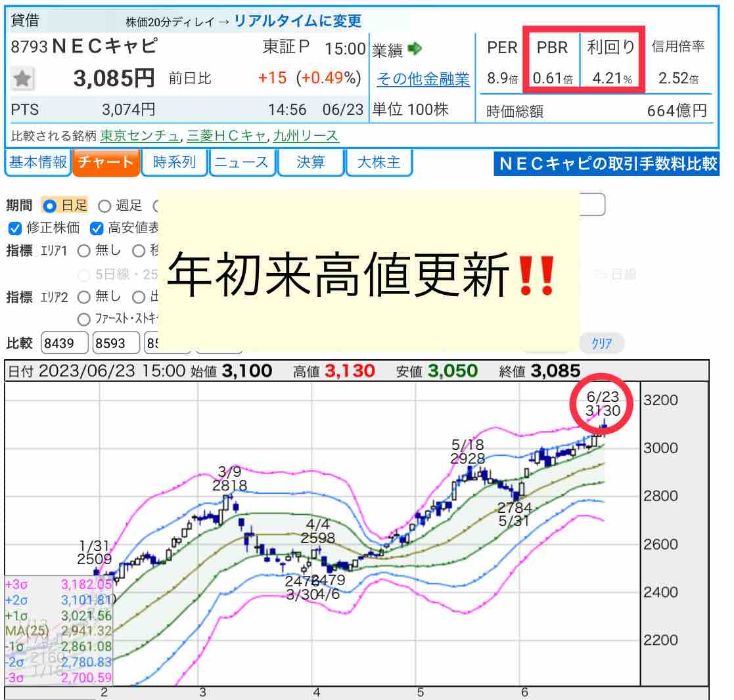734x700 pixels.
Task: Select 無し for 指標 エリア2
Action: (x=84, y=297)
